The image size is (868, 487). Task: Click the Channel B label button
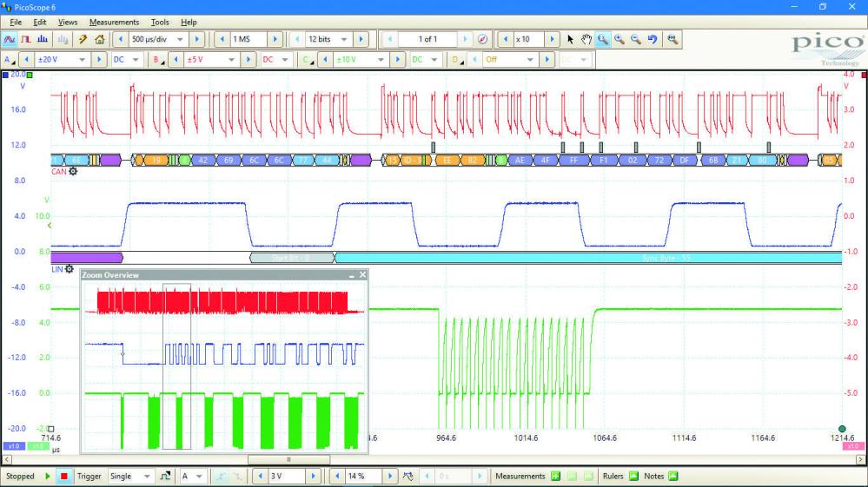157,60
